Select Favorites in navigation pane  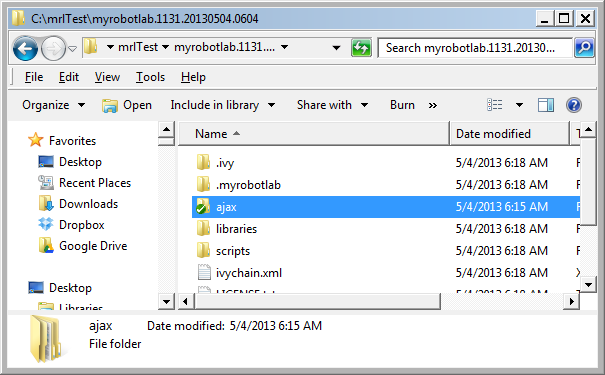tap(72, 141)
